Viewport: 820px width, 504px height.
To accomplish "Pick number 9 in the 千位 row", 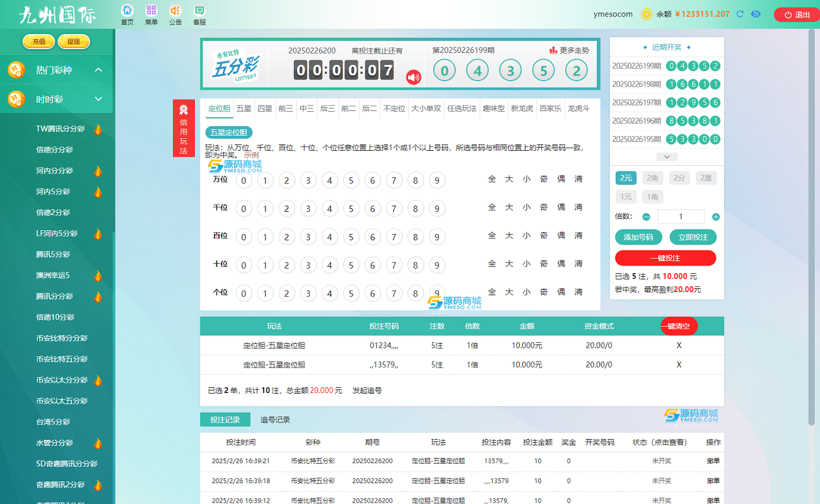I will click(436, 209).
